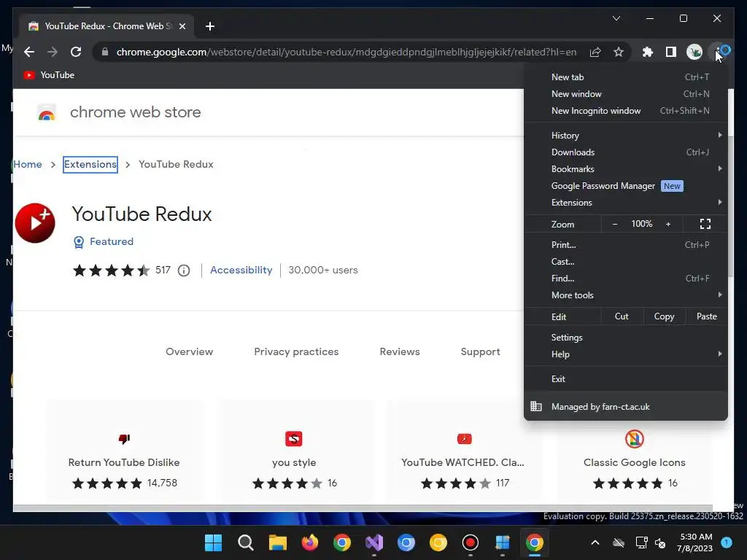The height and width of the screenshot is (560, 747).
Task: Choose Find... from the menu
Action: click(625, 278)
